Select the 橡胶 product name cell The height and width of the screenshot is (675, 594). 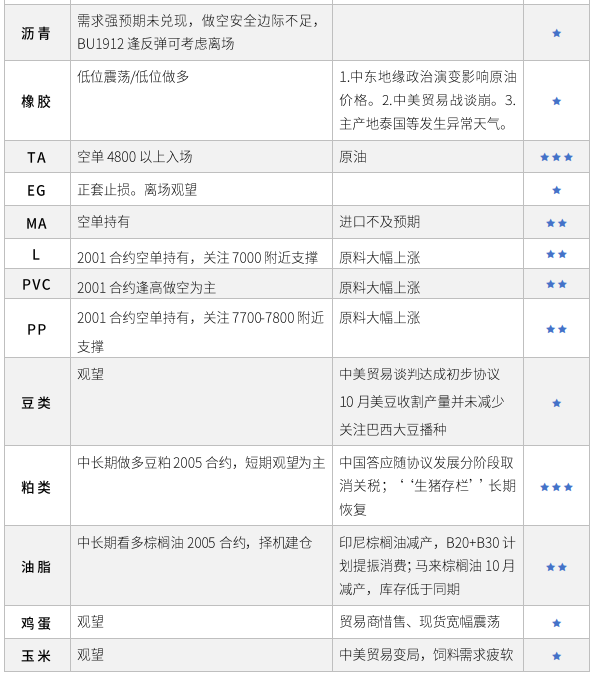(37, 101)
